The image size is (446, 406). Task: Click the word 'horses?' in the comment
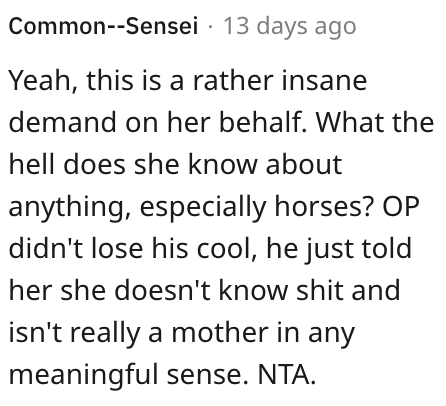click(323, 206)
